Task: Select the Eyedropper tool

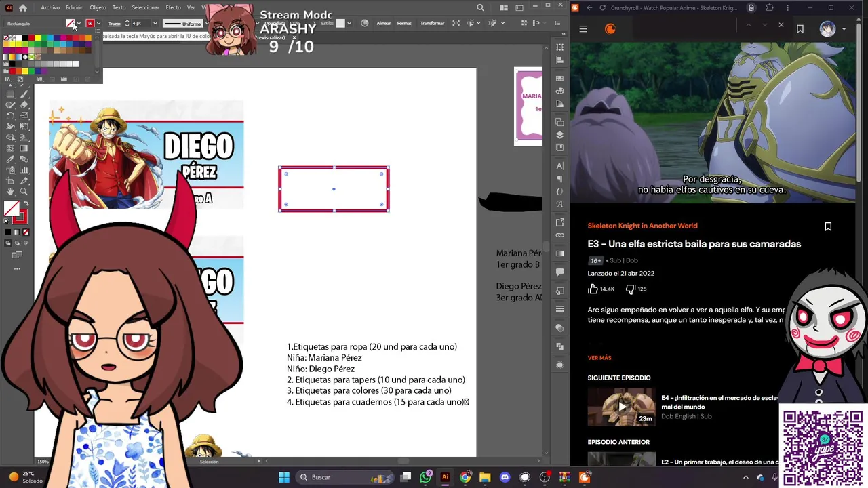Action: (10, 159)
